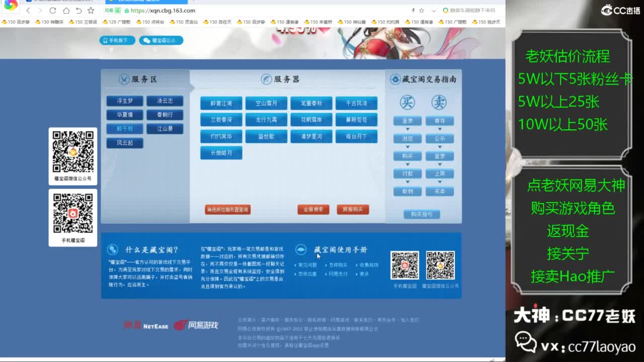Viewport: 644px width, 362px height.
Task: Open the 怎样购买 manual link
Action: (x=338, y=265)
